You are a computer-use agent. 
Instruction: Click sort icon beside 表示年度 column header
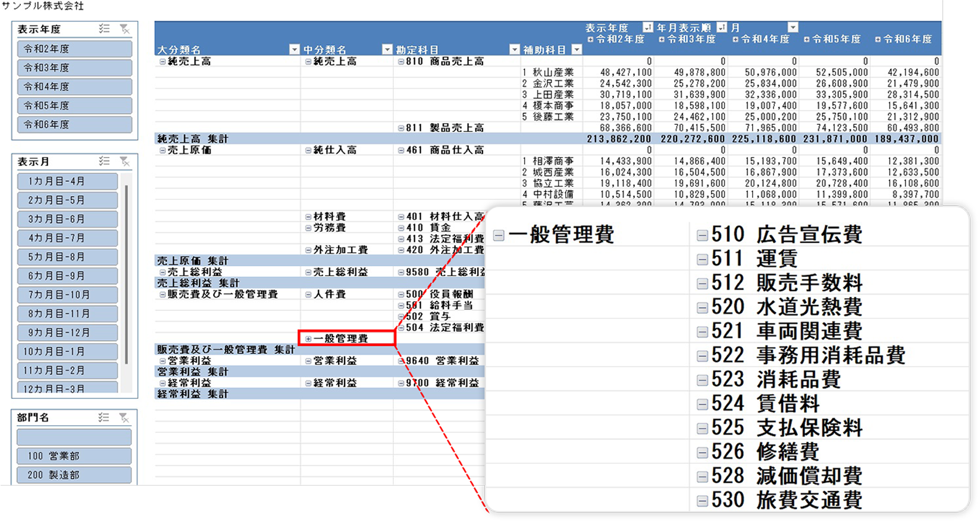pyautogui.click(x=647, y=27)
